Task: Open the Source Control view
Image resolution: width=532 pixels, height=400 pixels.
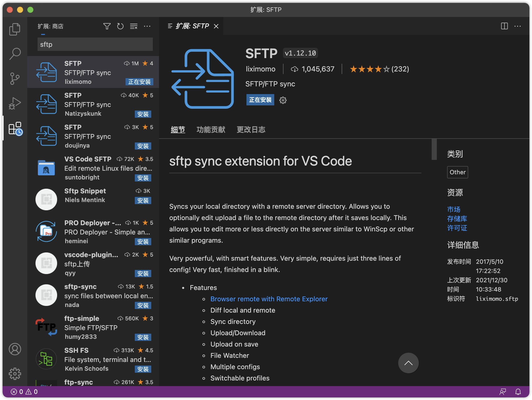Action: click(15, 78)
